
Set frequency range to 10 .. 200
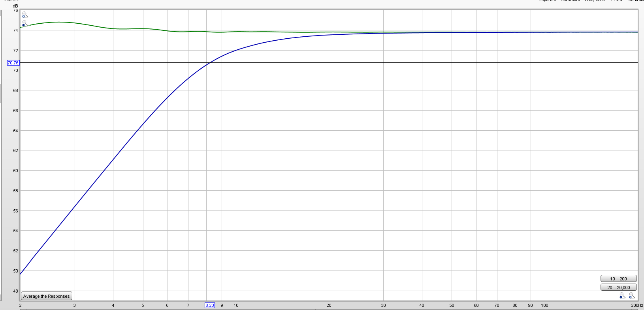tap(618, 279)
